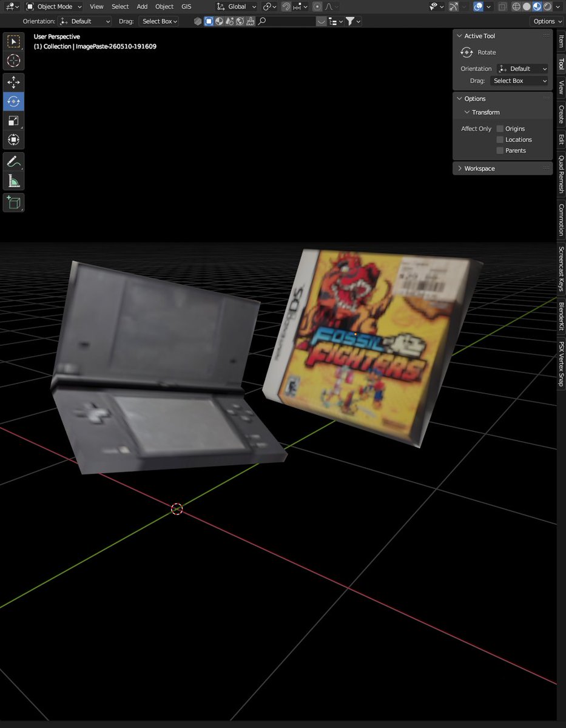
Task: Activate the combined Transform tool
Action: (x=13, y=140)
